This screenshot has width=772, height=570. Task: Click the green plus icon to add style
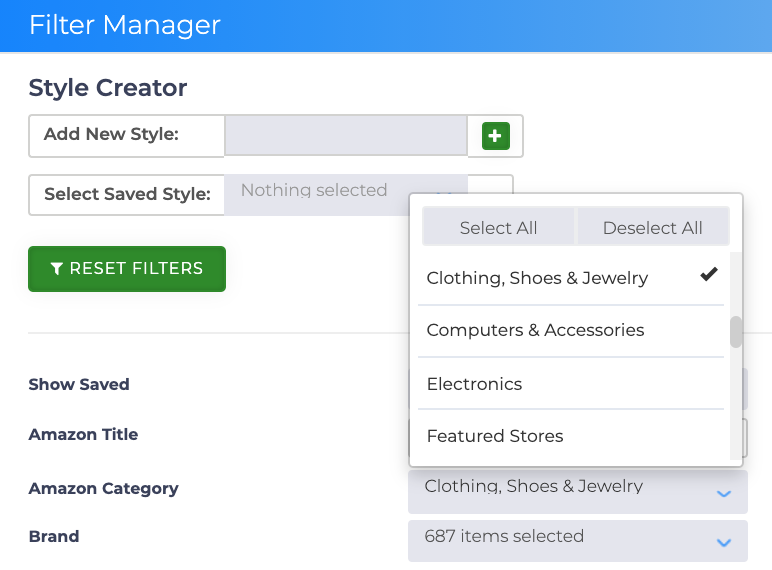[x=495, y=136]
